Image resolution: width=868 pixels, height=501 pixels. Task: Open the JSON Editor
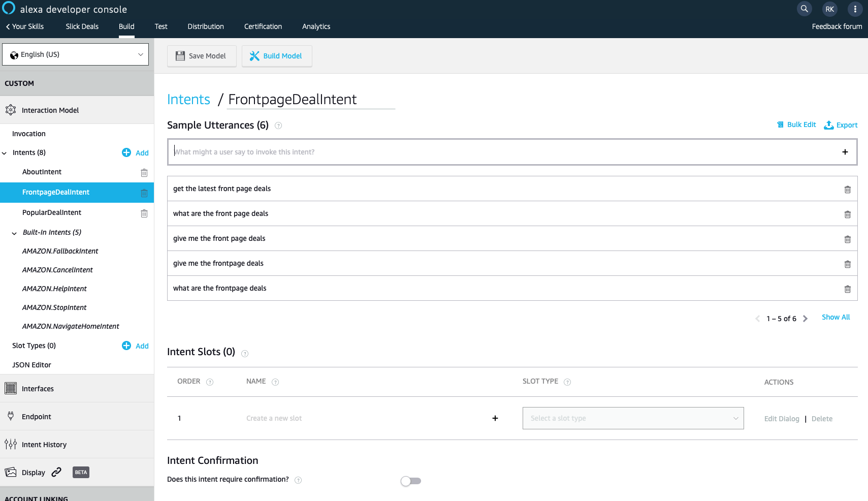pyautogui.click(x=31, y=365)
